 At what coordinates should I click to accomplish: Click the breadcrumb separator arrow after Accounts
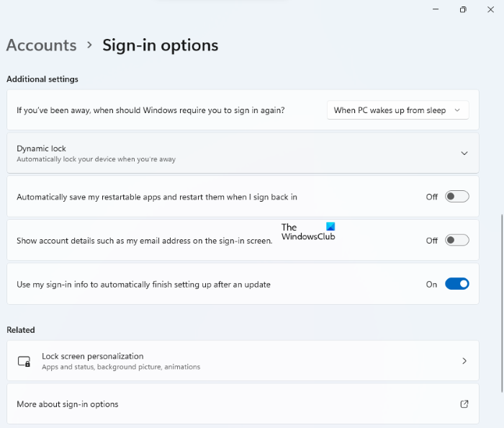pos(89,45)
